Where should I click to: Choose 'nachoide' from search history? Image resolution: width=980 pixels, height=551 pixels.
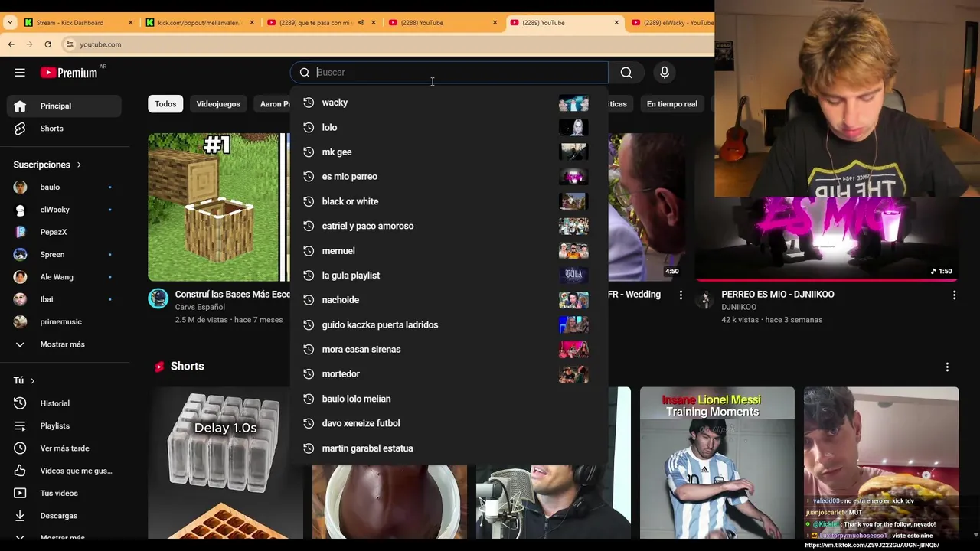(449, 300)
